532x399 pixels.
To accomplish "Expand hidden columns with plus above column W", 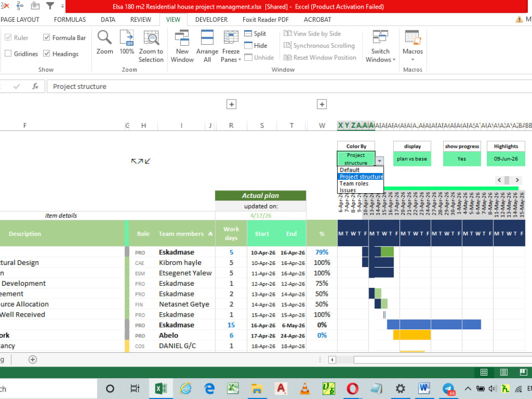I will [322, 104].
